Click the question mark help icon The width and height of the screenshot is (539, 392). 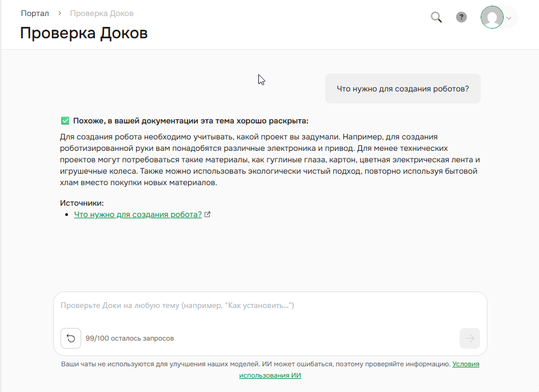point(461,17)
